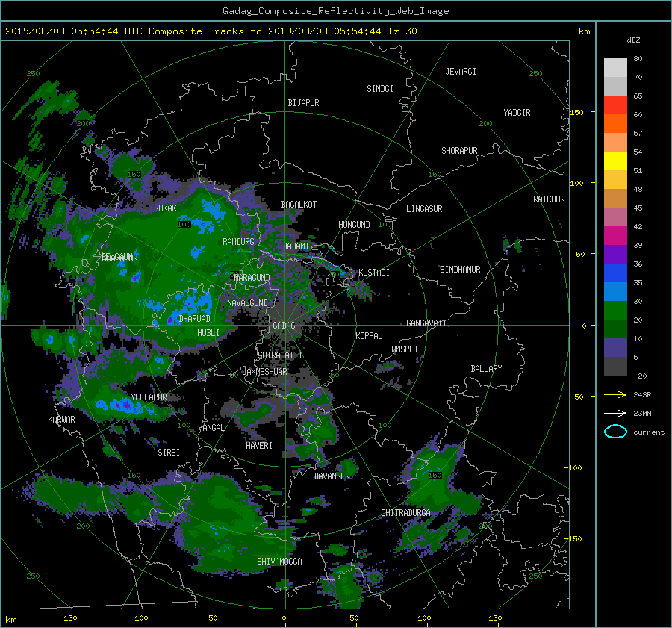
Task: Click the LINGASUR city label
Action: [x=424, y=209]
